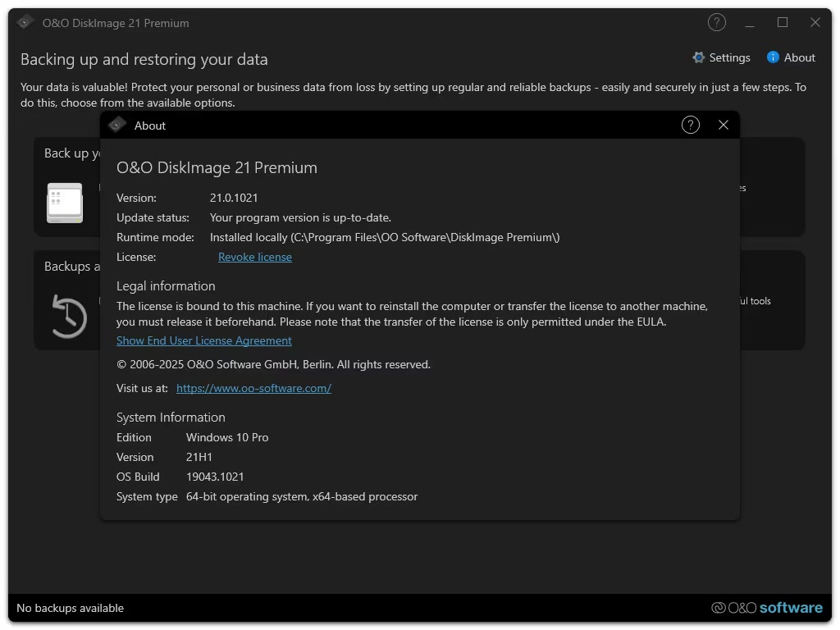This screenshot has width=840, height=630.
Task: Click the O&O DiskImage app icon in title bar
Action: coord(24,22)
